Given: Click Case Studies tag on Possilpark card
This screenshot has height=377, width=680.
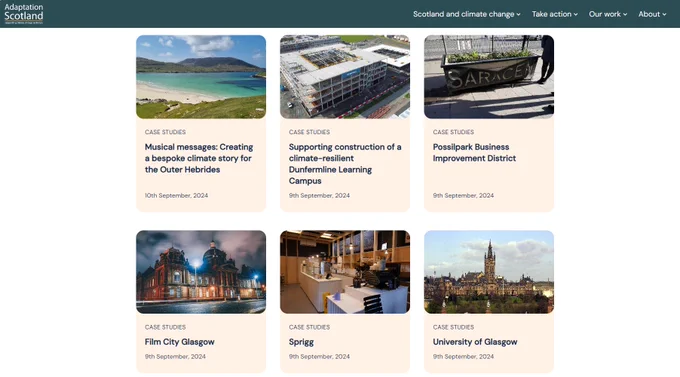Looking at the screenshot, I should click(453, 132).
